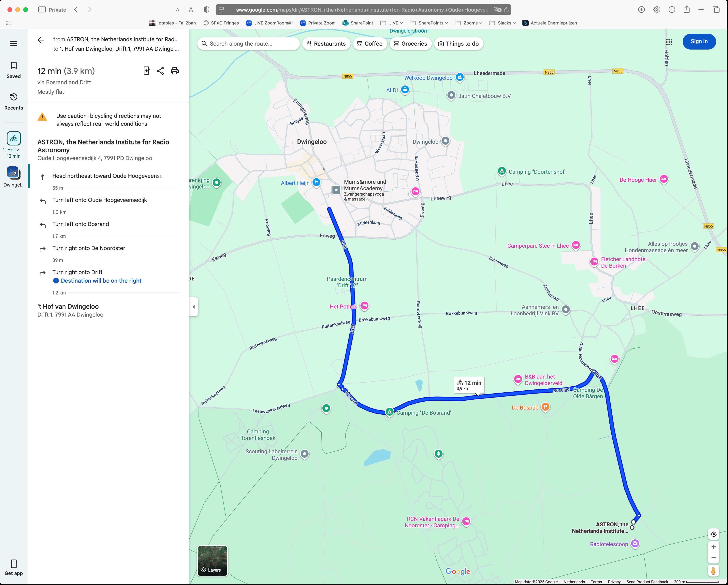The width and height of the screenshot is (728, 585).
Task: Toggle the Layers satellite view thumbnail
Action: [x=212, y=561]
